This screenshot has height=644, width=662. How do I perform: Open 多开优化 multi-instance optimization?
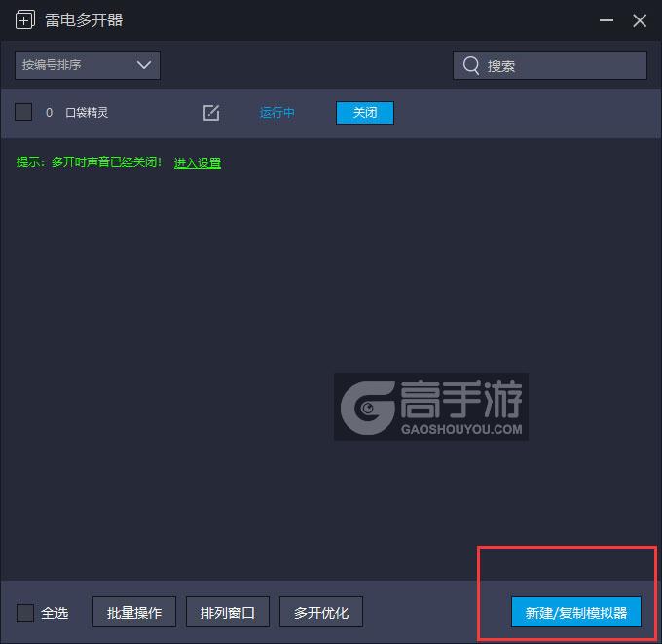[321, 612]
